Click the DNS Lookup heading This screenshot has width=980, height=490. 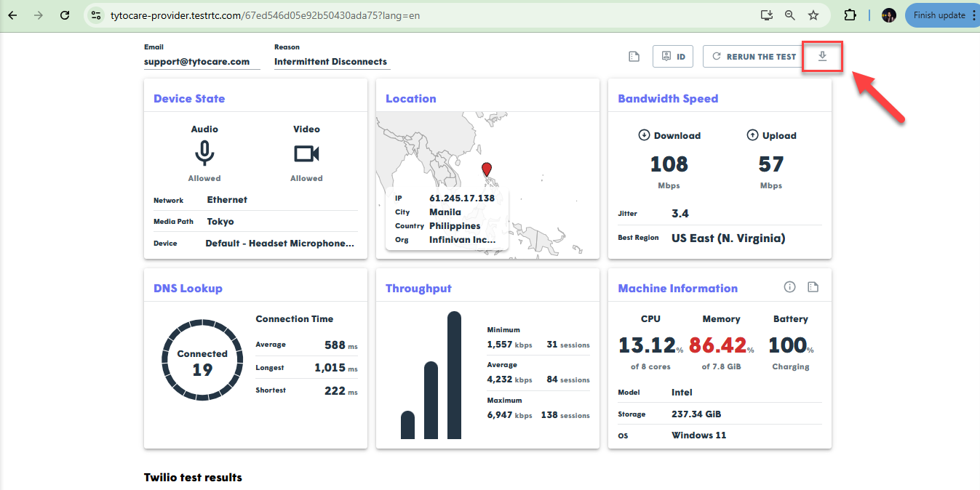click(x=188, y=289)
